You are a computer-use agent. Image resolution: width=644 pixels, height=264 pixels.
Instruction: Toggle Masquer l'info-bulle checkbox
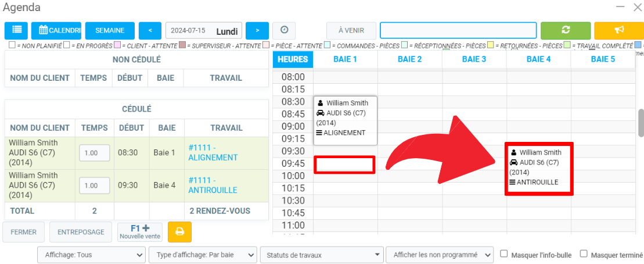[x=504, y=254]
